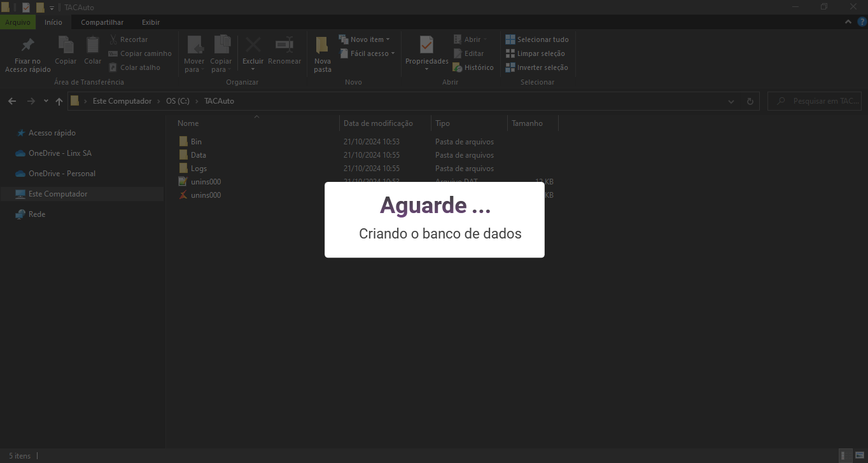Viewport: 868px width, 463px height.
Task: Switch to large icons view
Action: click(859, 455)
